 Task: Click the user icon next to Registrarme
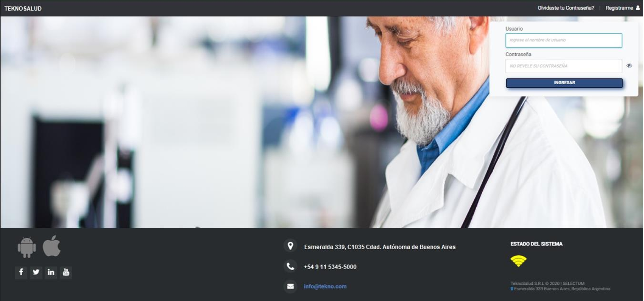638,8
